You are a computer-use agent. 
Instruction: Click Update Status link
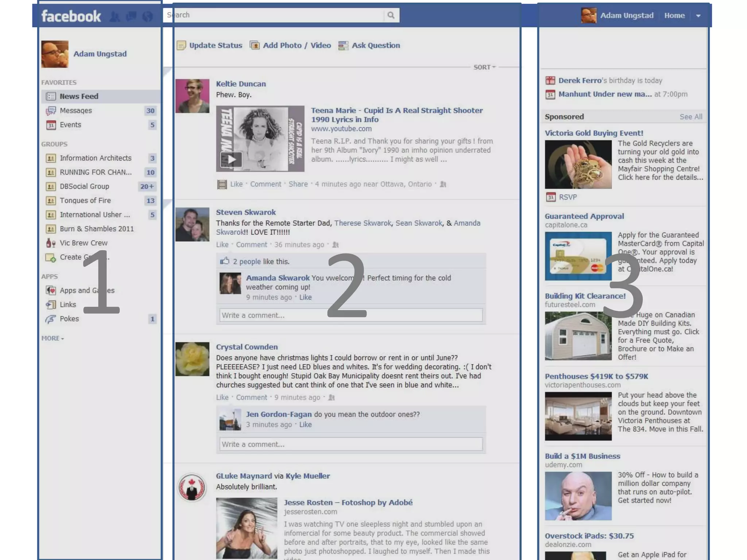click(x=215, y=46)
